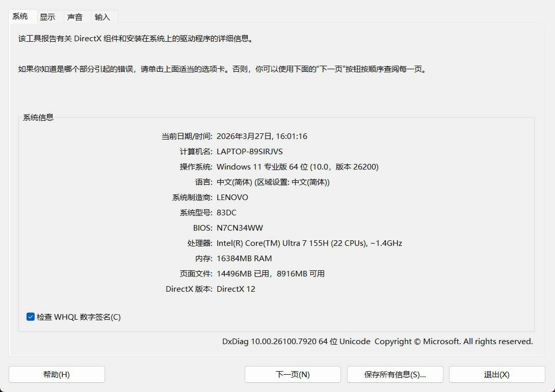
Task: Switch to the 显示 tab
Action: (47, 17)
